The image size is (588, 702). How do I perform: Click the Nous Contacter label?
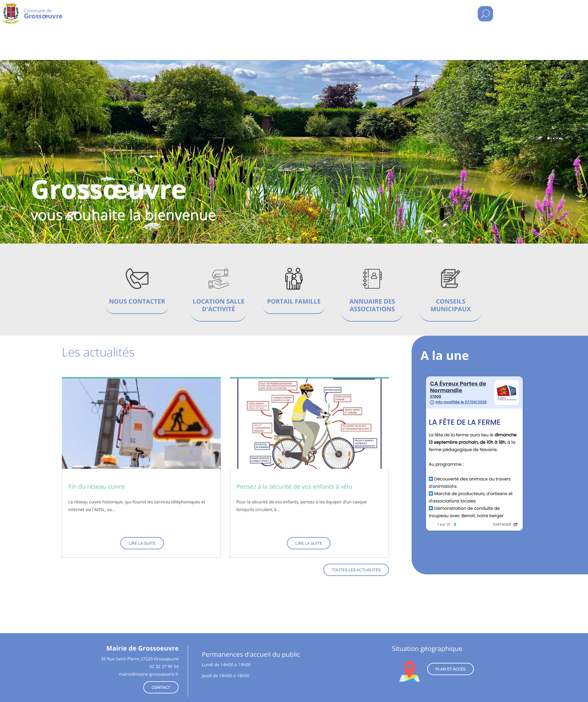(x=137, y=301)
